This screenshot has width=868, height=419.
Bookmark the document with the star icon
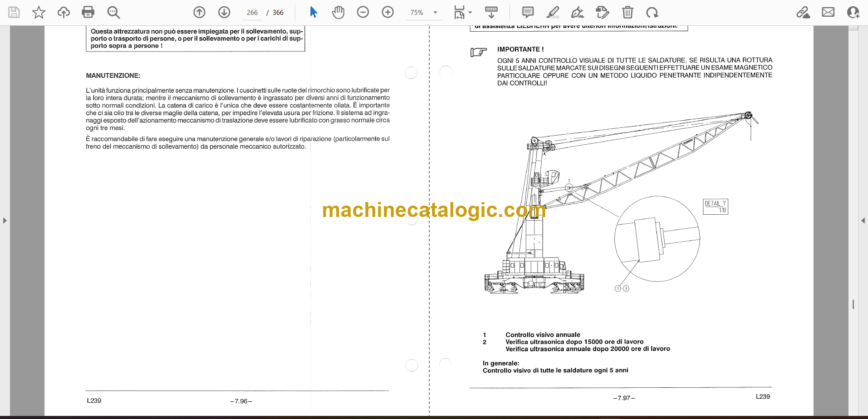point(39,12)
